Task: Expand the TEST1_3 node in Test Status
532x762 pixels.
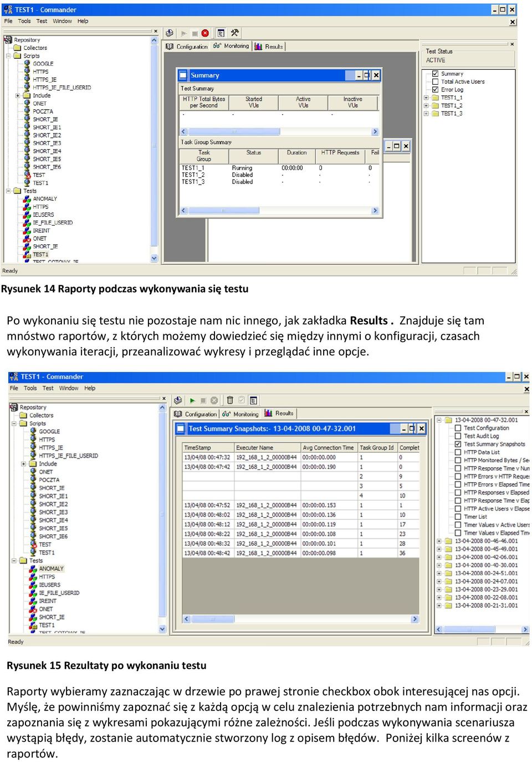Action: [426, 114]
